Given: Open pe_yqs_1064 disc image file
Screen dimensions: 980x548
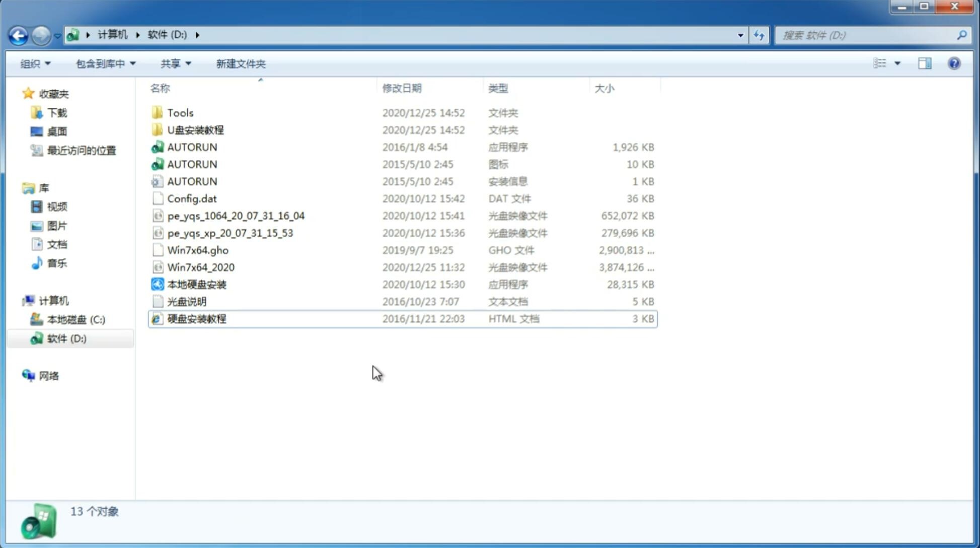Looking at the screenshot, I should coord(236,216).
